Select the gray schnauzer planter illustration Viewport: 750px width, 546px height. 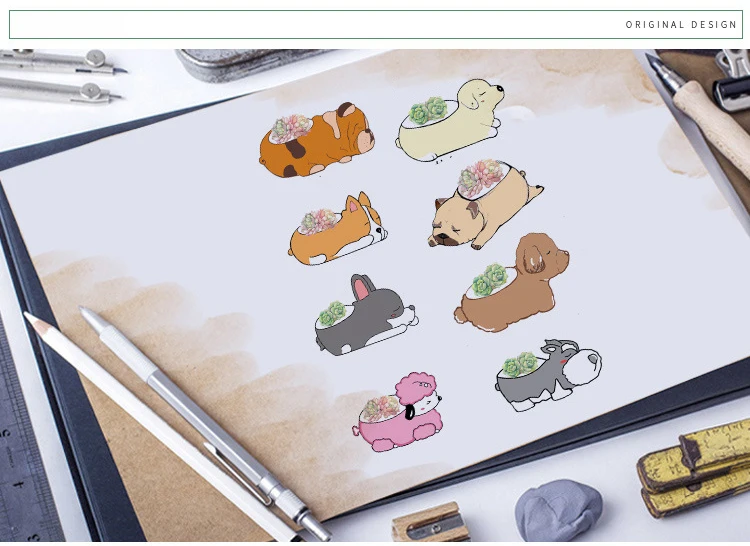click(548, 375)
